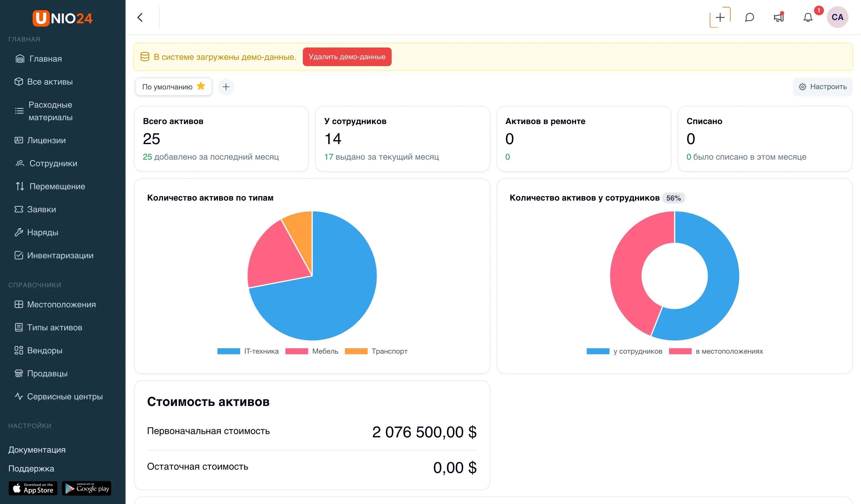The width and height of the screenshot is (861, 504).
Task: Open the chat messages icon
Action: pyautogui.click(x=749, y=17)
